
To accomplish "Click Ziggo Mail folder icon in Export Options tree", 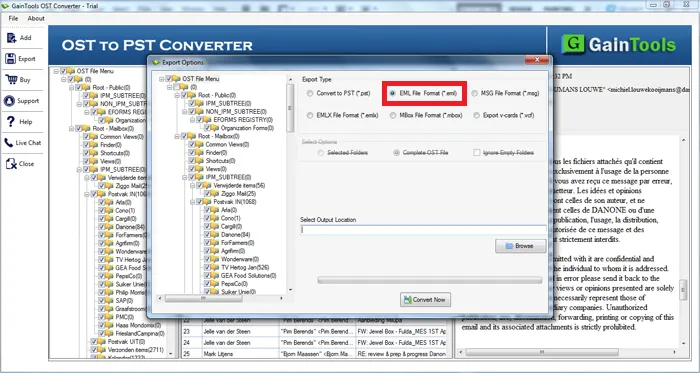I will (x=216, y=194).
